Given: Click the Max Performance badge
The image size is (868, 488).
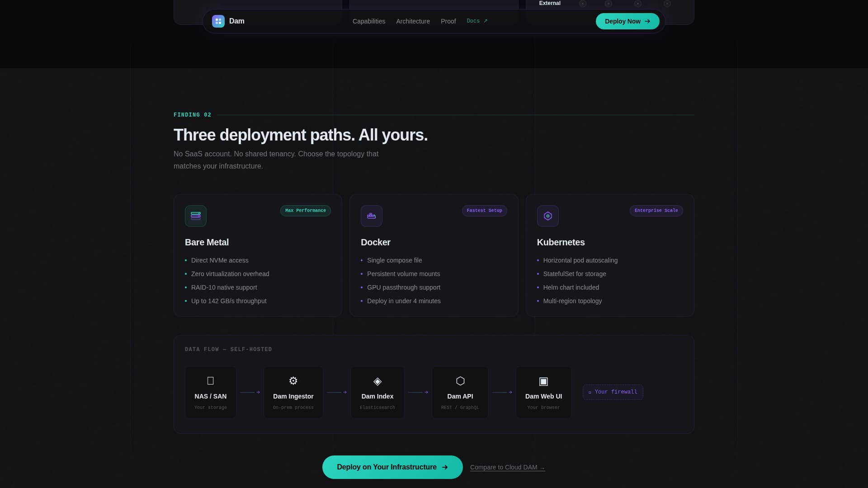Looking at the screenshot, I should 306,211.
